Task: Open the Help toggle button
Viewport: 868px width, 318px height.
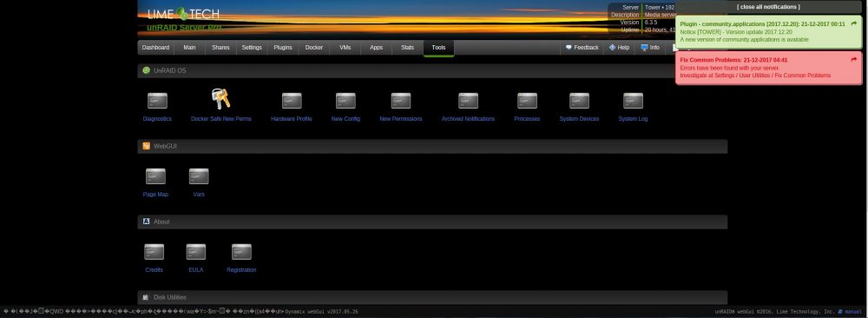Action: click(x=619, y=48)
